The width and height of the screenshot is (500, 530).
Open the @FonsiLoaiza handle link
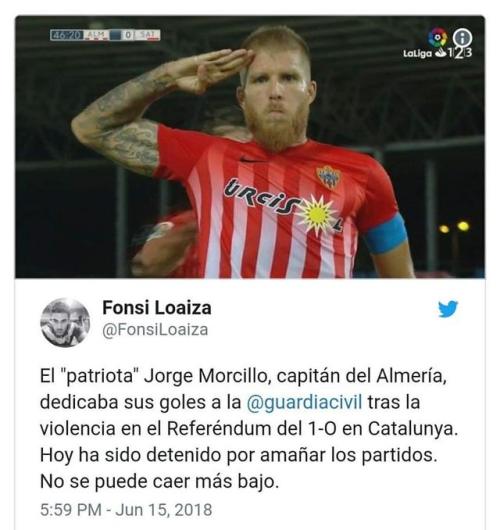(155, 330)
